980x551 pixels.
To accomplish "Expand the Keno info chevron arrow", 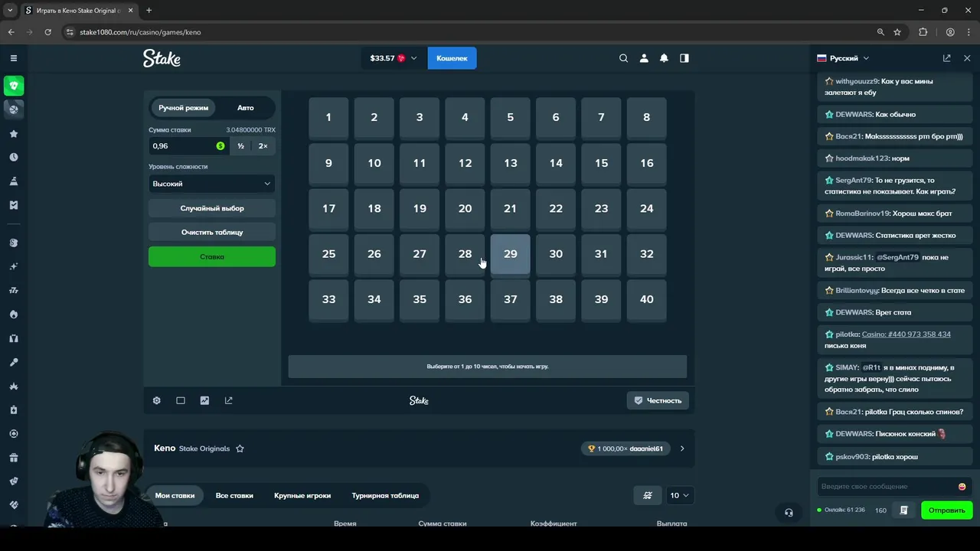I will tap(682, 448).
